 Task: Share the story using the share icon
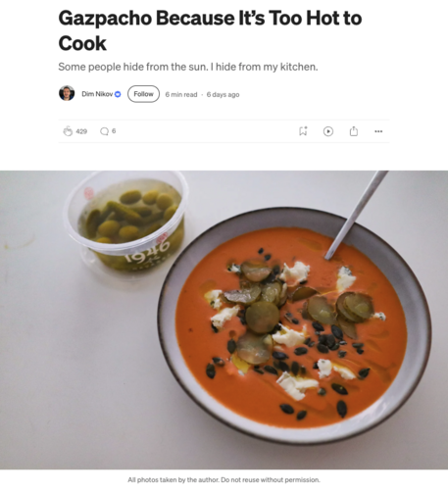pos(354,131)
